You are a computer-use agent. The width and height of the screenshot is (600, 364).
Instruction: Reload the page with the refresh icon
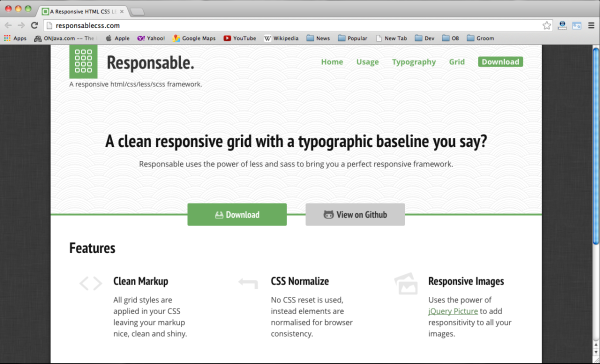click(34, 25)
